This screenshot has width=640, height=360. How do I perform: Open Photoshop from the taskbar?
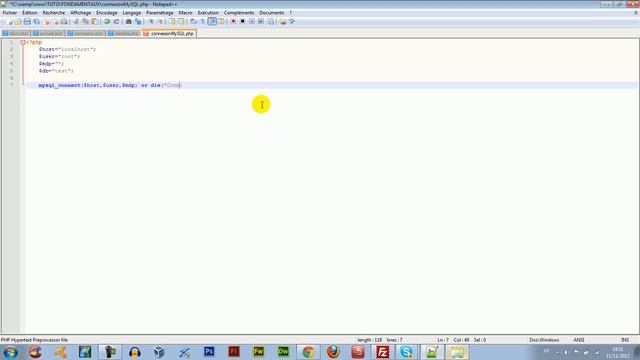pos(209,352)
